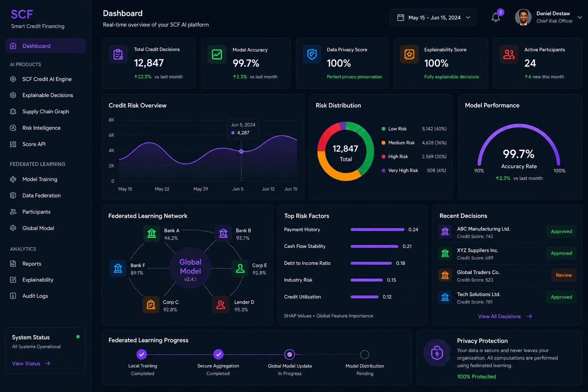This screenshot has height=392, width=588.
Task: Click the Model Distribution pending step marker
Action: point(365,354)
